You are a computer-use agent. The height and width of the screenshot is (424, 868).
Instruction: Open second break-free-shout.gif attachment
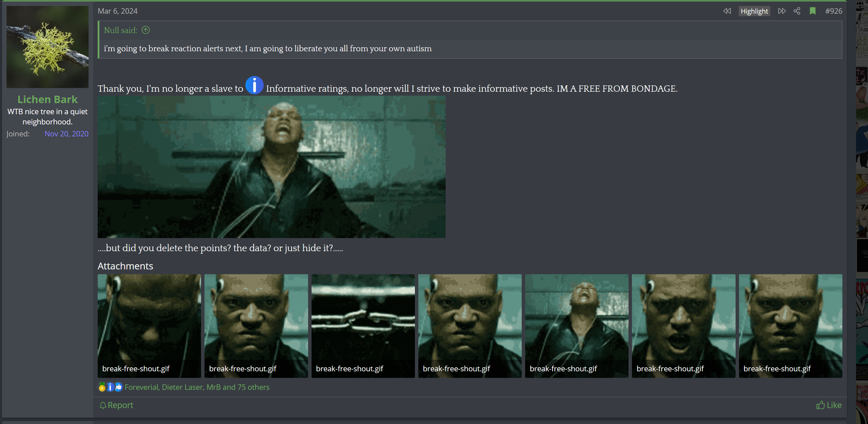tap(256, 326)
